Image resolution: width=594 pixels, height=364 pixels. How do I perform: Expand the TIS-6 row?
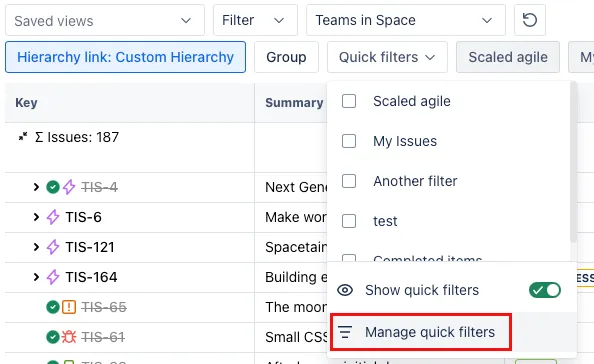point(36,217)
